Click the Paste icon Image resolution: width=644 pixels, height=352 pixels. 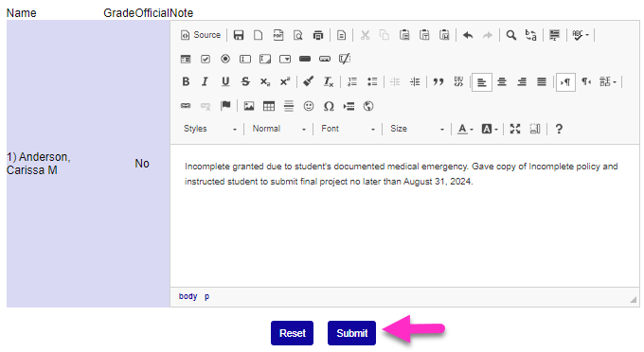pos(404,35)
